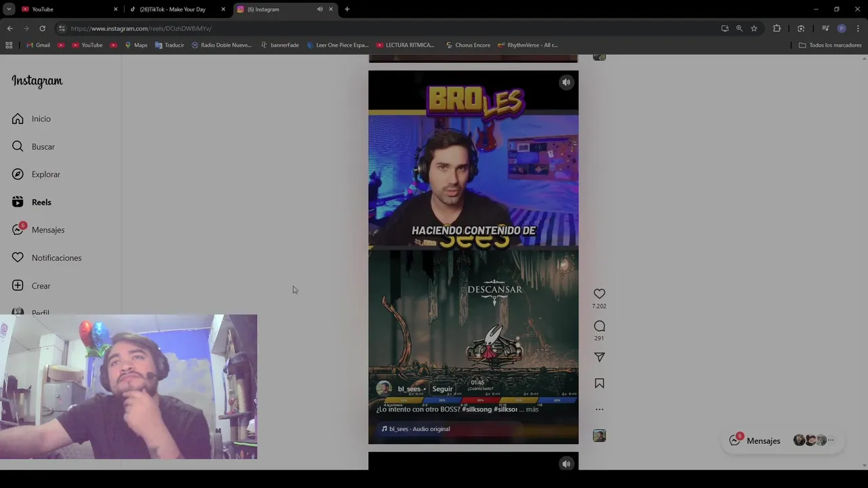
Task: Open the apps grid in bookmarks bar
Action: (x=9, y=45)
